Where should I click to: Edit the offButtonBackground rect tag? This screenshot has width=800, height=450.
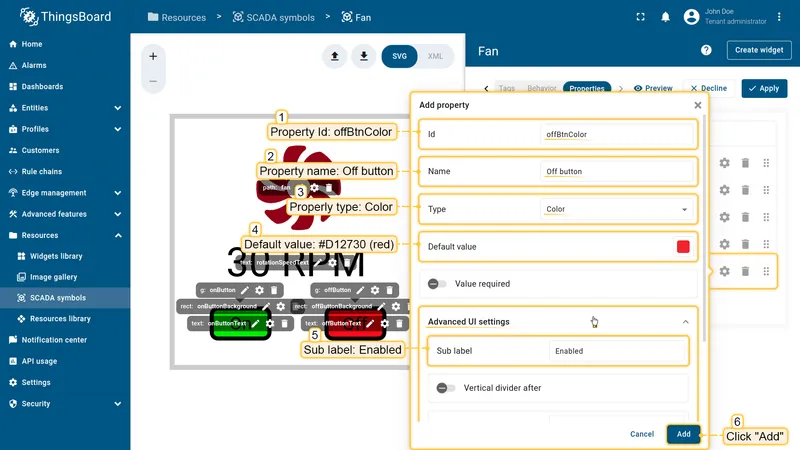tap(381, 307)
